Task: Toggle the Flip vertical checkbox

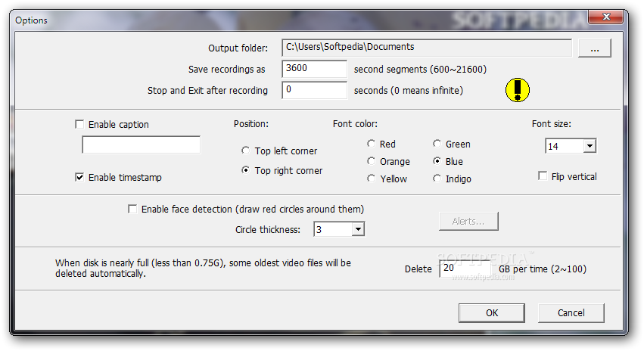Action: pyautogui.click(x=543, y=176)
